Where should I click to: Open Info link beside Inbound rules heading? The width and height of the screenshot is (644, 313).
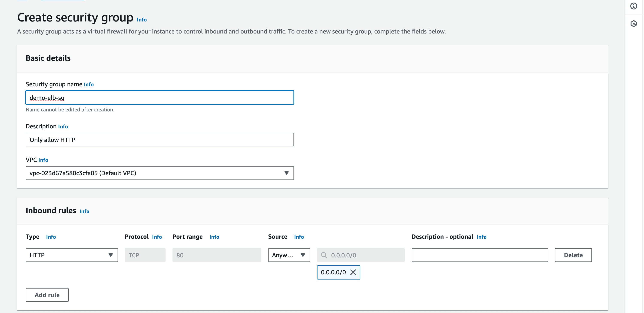pyautogui.click(x=84, y=211)
